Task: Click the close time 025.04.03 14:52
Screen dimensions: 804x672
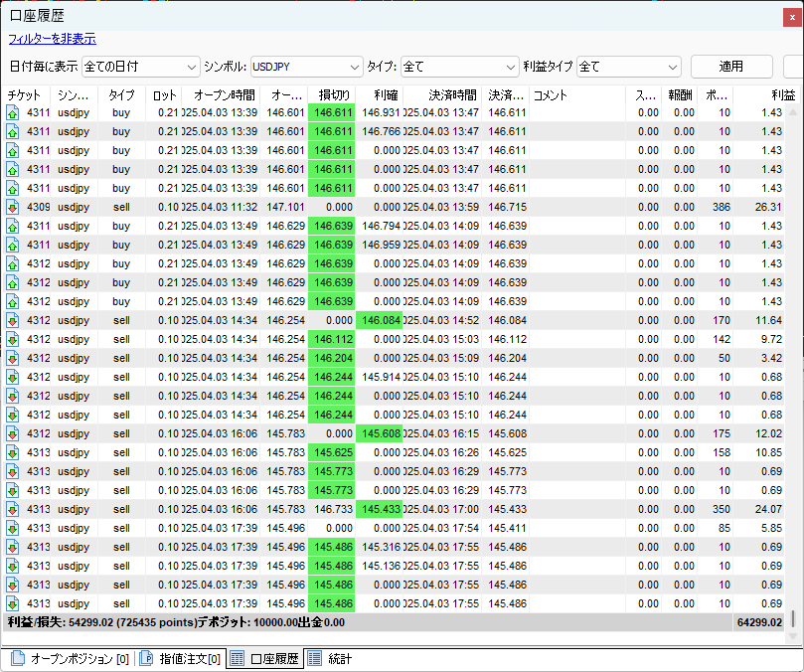Action: point(441,321)
